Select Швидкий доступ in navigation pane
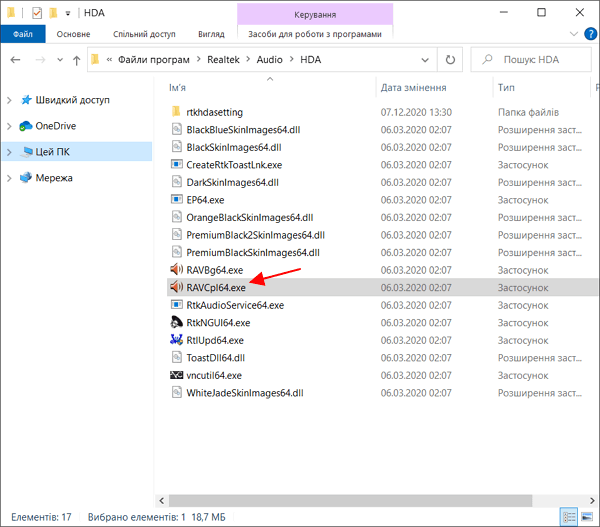This screenshot has width=600, height=527. pos(72,100)
